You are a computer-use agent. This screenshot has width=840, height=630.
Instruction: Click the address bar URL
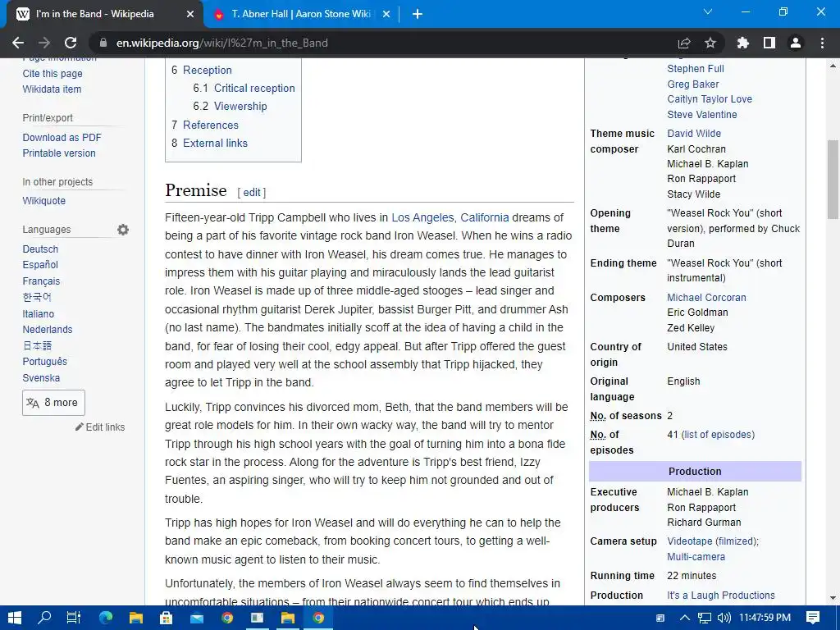[221, 43]
